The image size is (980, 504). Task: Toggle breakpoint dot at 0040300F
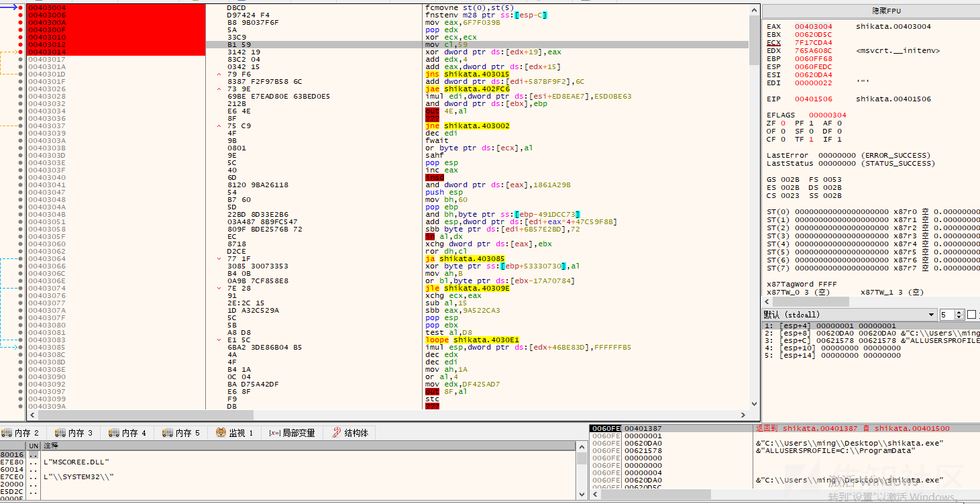20,30
